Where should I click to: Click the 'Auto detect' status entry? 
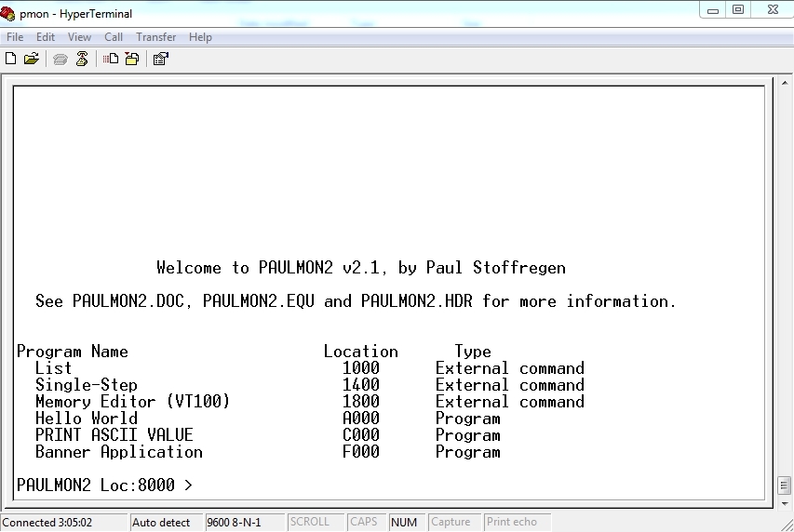click(x=166, y=523)
